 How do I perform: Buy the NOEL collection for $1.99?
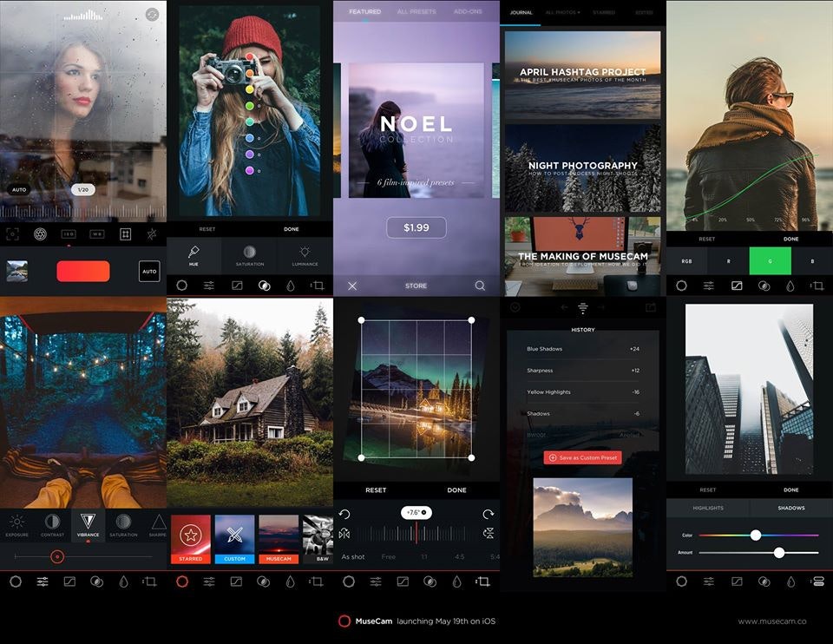point(416,227)
